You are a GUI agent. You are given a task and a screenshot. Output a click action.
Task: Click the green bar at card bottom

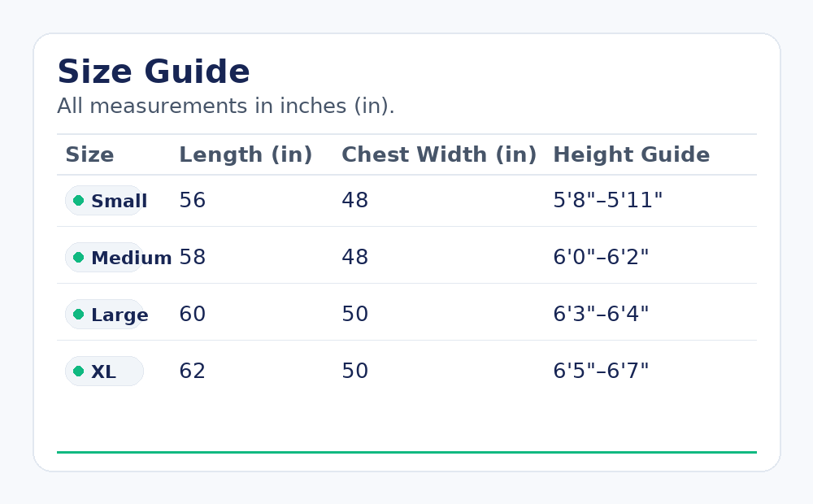click(406, 452)
